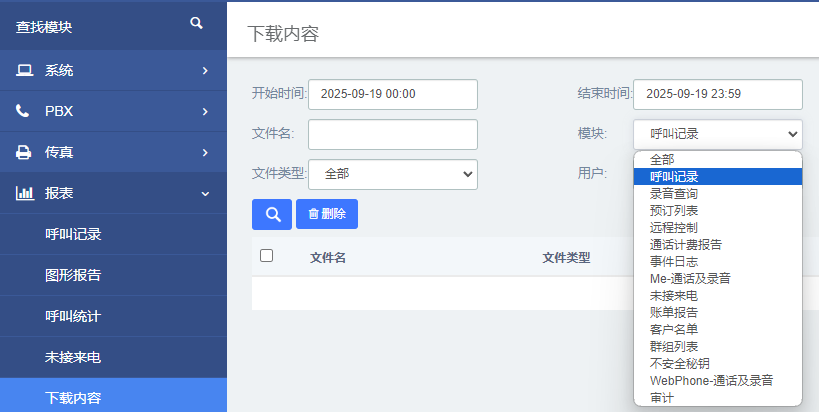This screenshot has height=412, width=819.
Task: Click the bar chart icon next to 报表
Action: click(x=24, y=194)
